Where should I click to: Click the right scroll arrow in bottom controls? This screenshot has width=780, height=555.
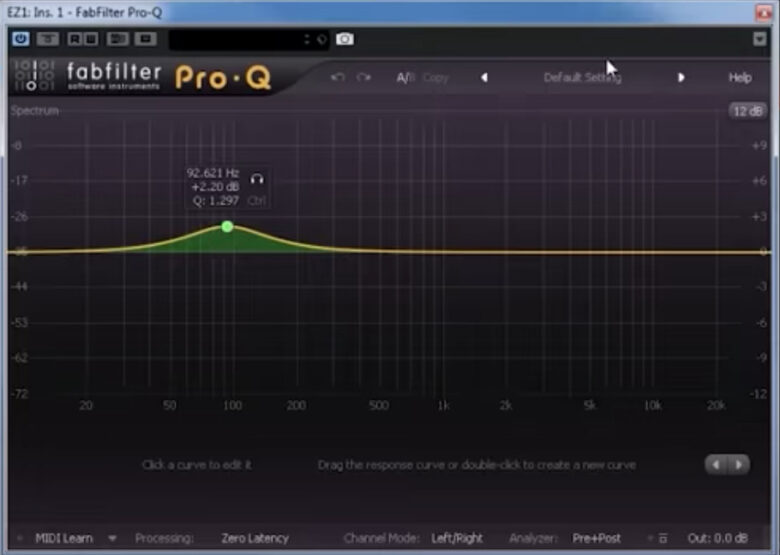tap(738, 464)
